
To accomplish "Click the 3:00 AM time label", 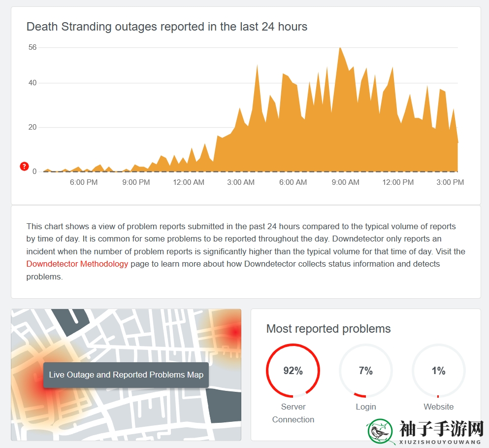I will coord(241,182).
